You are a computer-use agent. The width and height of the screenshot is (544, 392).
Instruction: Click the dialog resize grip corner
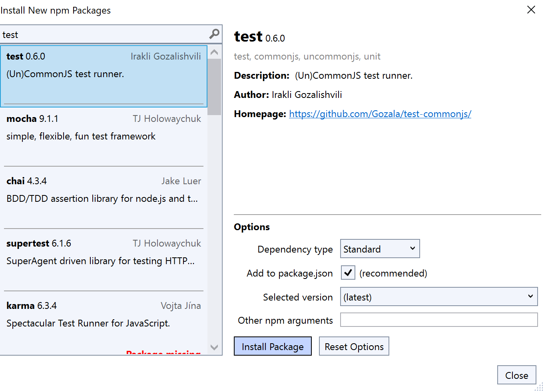pos(539,387)
